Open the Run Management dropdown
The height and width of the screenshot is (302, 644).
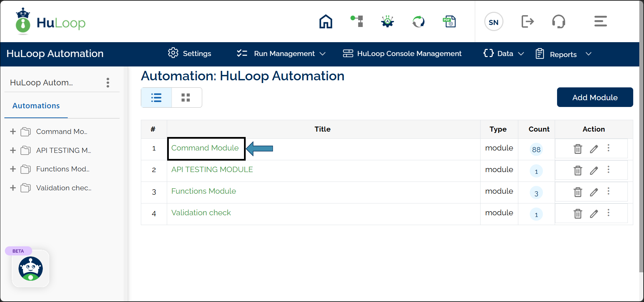(x=281, y=54)
